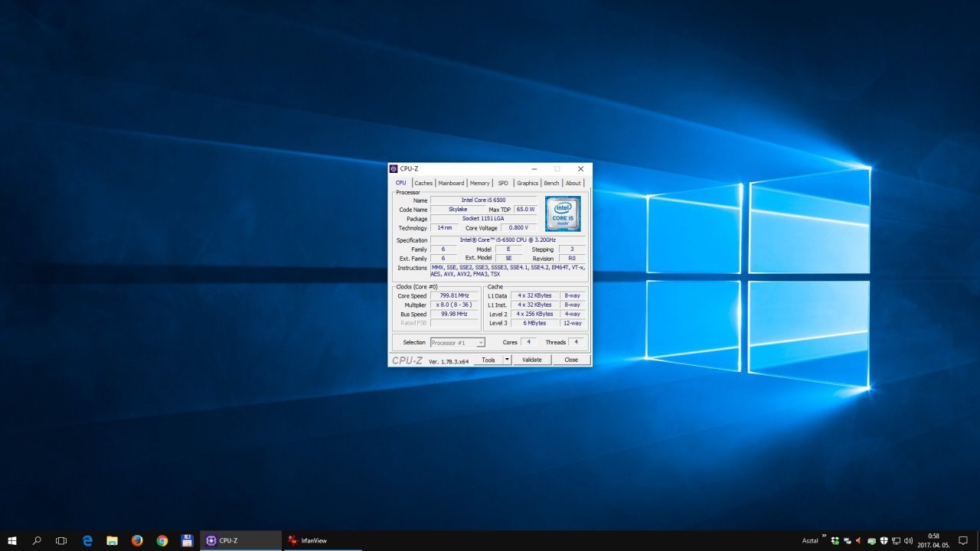980x551 pixels.
Task: Switch to the Memory tab
Action: coord(479,183)
